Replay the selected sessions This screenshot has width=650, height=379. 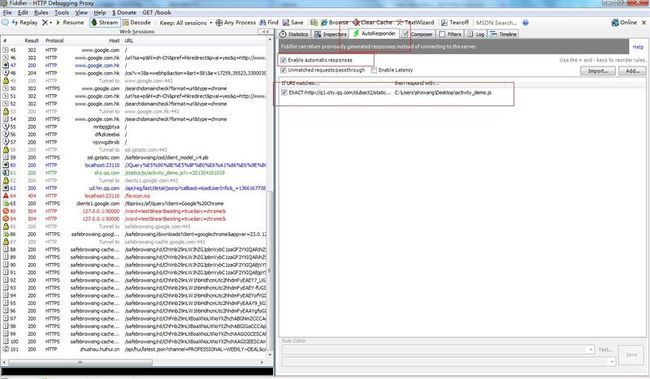tap(25, 22)
